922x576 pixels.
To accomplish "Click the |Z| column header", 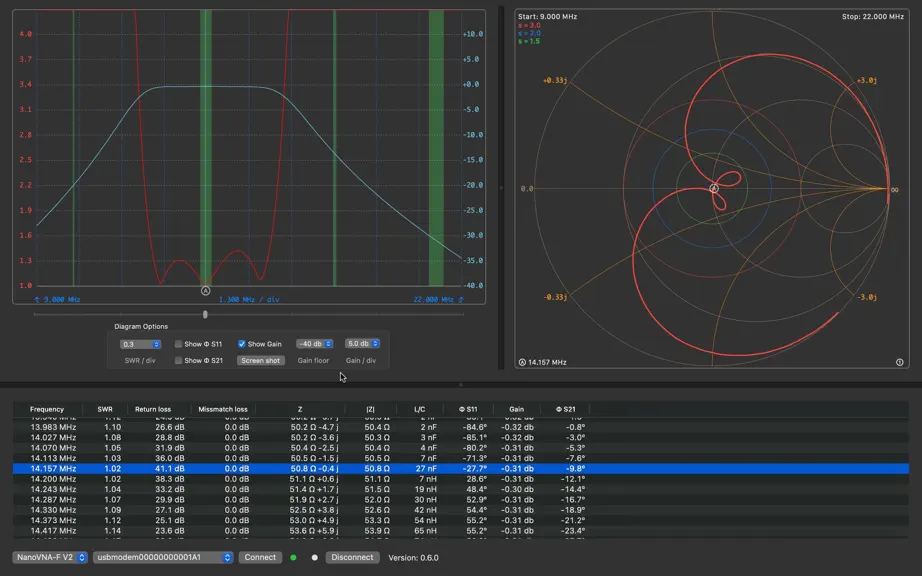I will (x=370, y=409).
